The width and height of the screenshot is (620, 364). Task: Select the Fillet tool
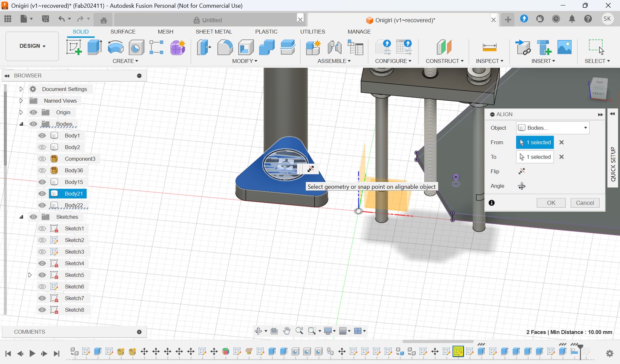tap(225, 47)
